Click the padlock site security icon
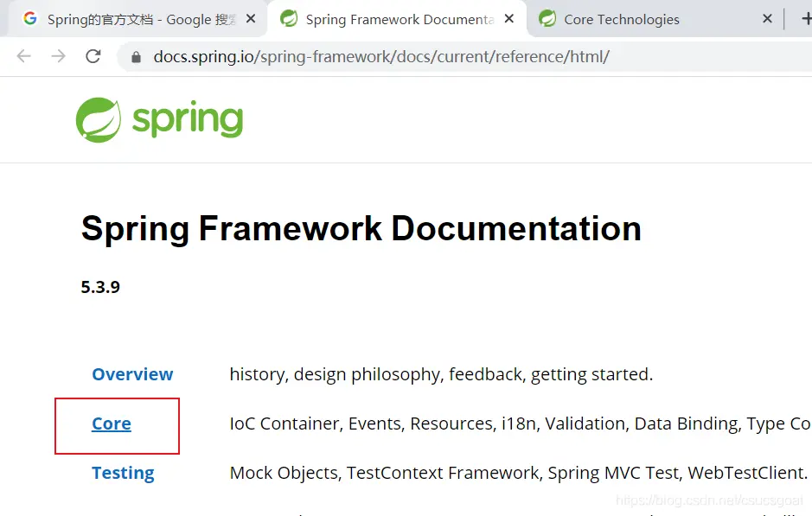Viewport: 812px width, 516px height. click(x=135, y=58)
